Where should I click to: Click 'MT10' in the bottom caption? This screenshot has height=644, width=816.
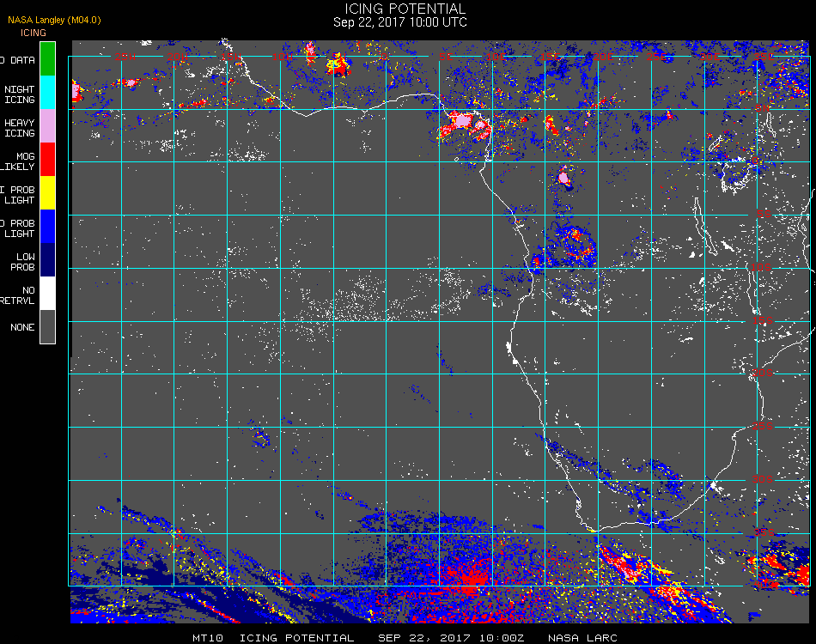[x=208, y=638]
